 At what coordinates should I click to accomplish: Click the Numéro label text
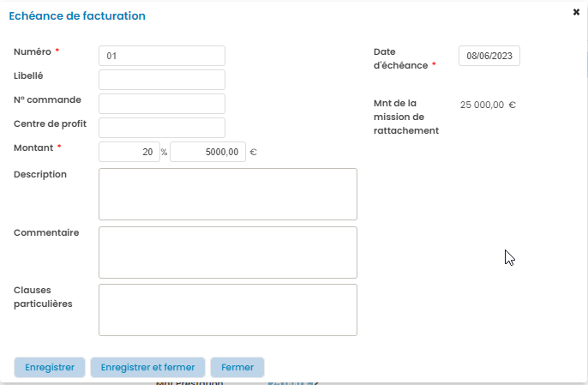32,51
